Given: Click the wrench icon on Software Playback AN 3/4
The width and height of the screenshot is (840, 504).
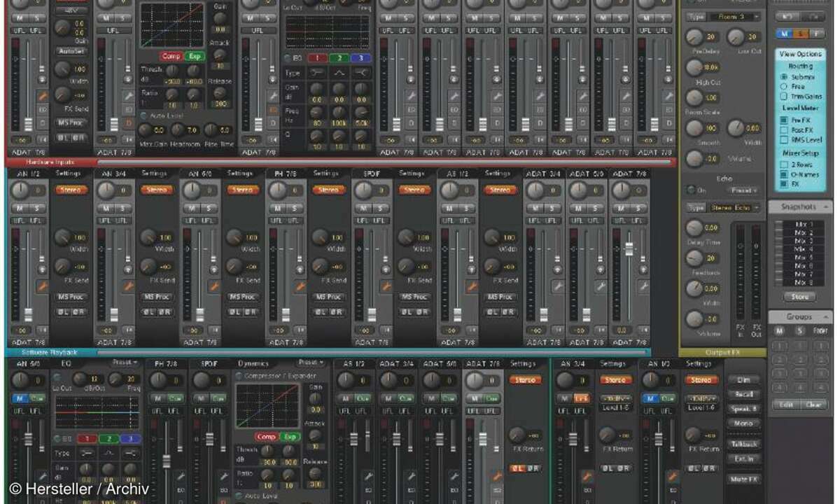Looking at the screenshot, I should coord(128,286).
